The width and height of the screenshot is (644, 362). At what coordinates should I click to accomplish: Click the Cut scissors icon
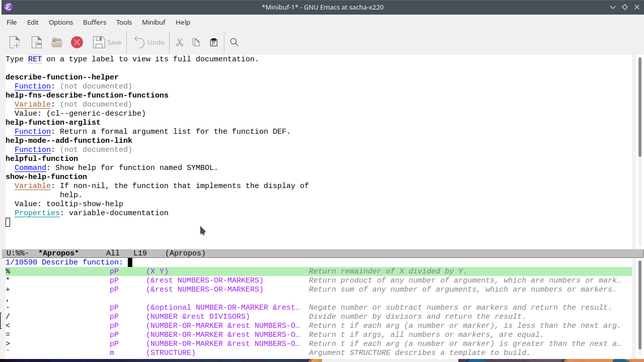[x=180, y=42]
